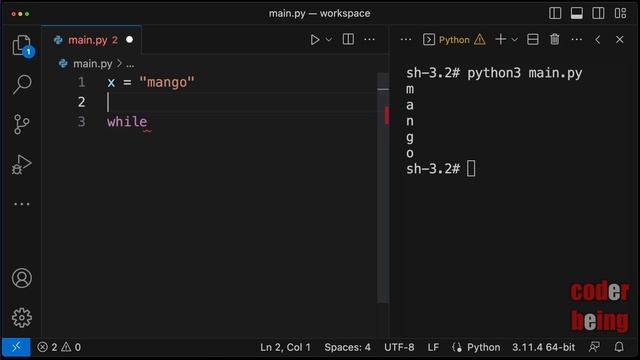Close main.py tab via unsaved dot
The width and height of the screenshot is (640, 360).
pos(129,40)
